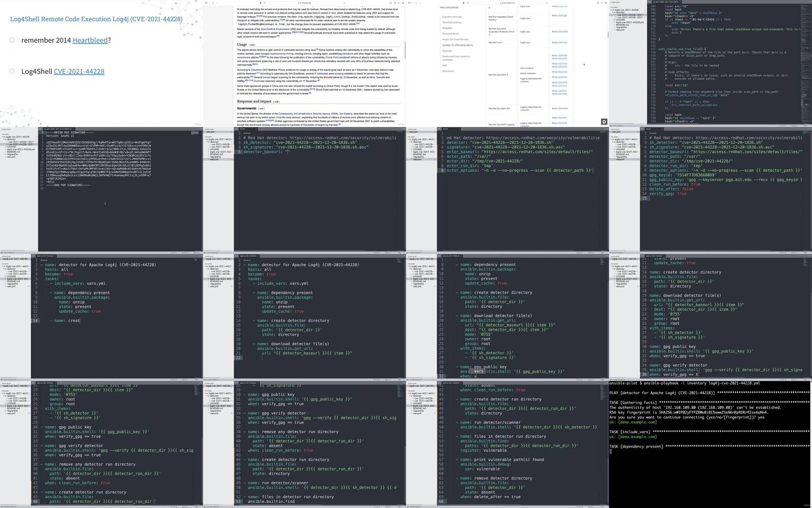
Task: Click 'hosts: all' line in the '- name: creat' frame
Action: (56, 269)
